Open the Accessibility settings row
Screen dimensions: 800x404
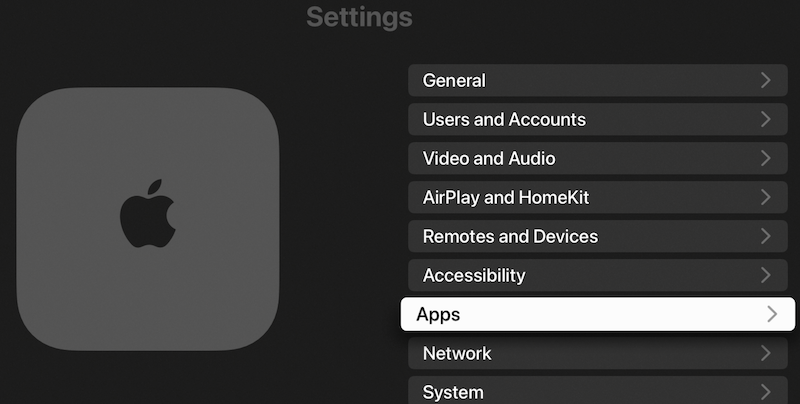[x=597, y=275]
